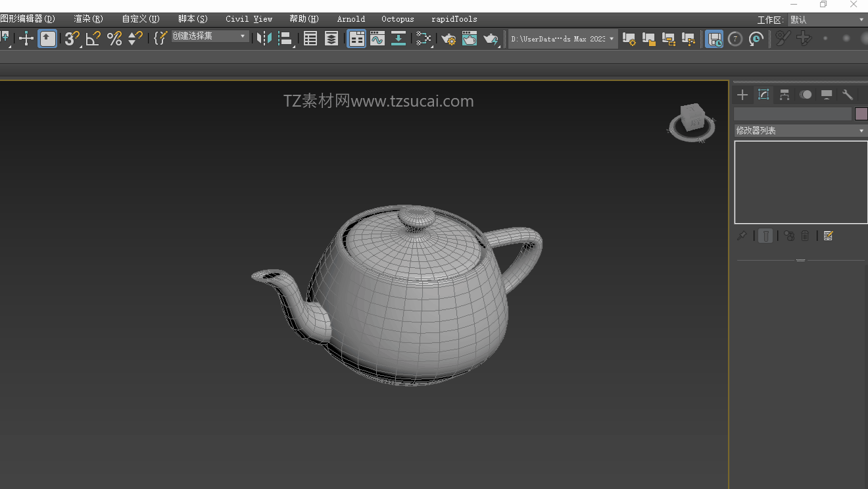Toggle the Angle Snap button
868x489 pixels.
pos(93,39)
